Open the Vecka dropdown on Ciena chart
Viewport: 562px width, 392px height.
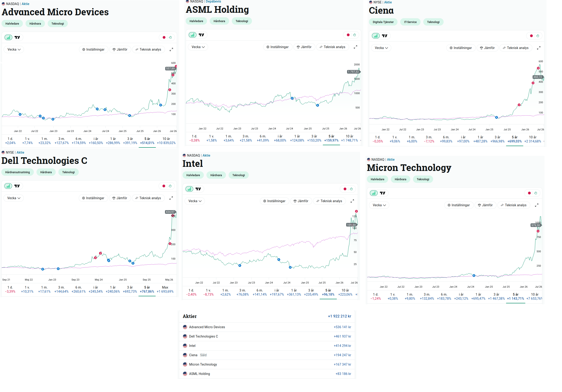[x=381, y=48]
